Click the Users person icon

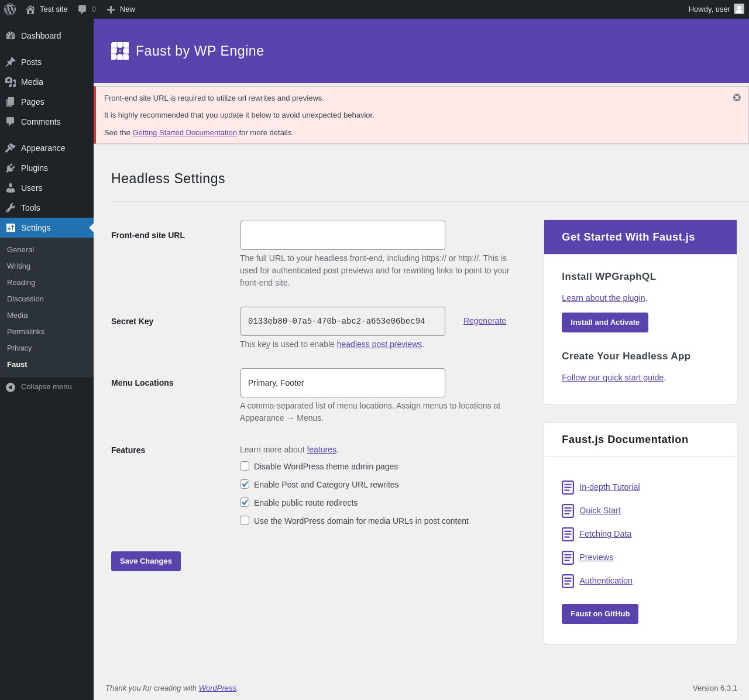tap(11, 188)
